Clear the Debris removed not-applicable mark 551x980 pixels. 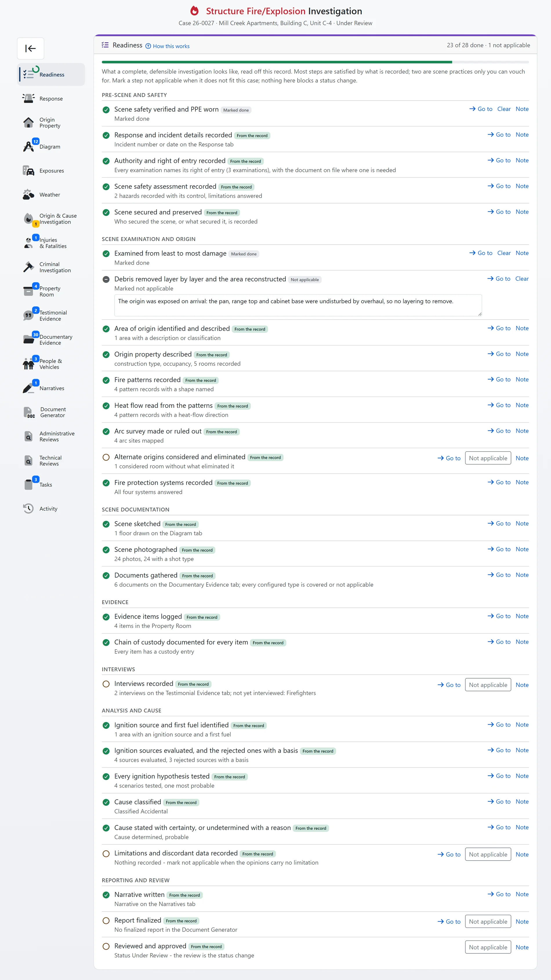point(522,279)
